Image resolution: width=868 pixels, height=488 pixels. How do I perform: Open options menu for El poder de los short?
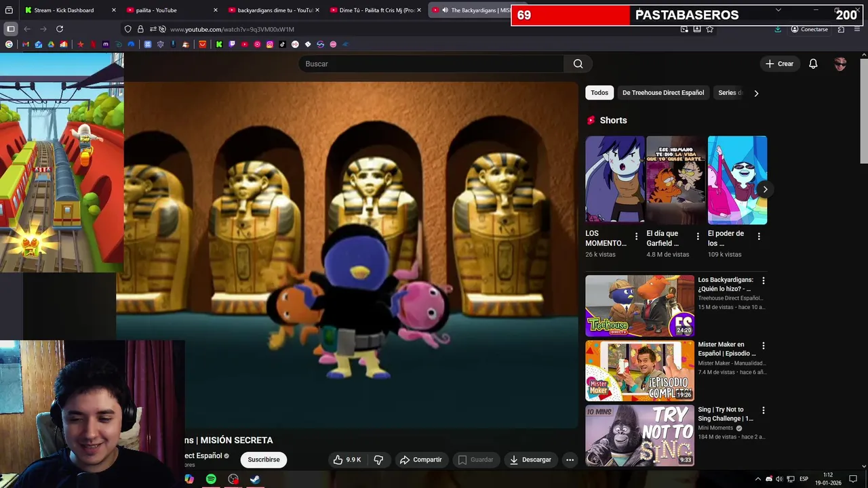759,237
